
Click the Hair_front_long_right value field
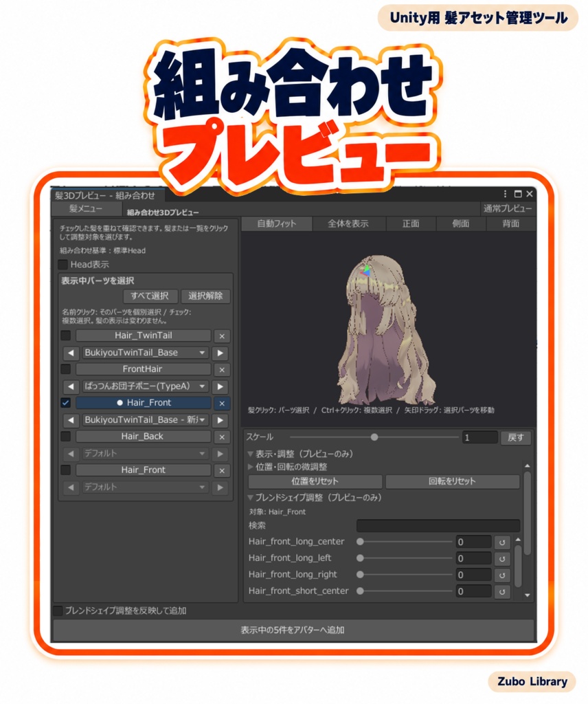[x=474, y=575]
